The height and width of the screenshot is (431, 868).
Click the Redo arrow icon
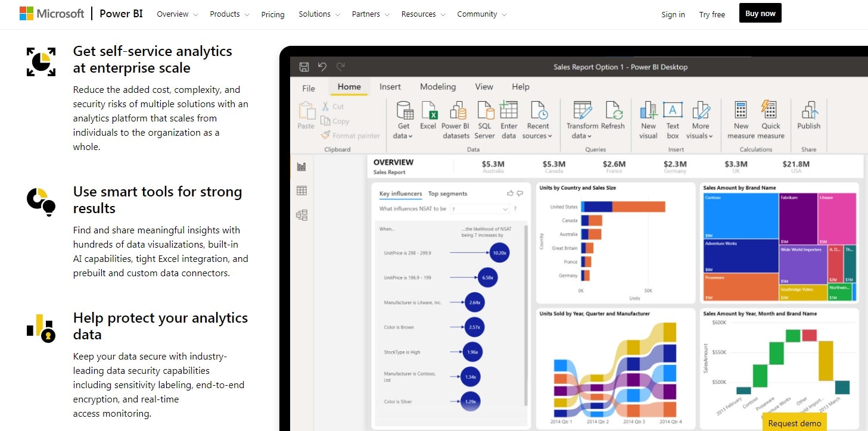[341, 67]
